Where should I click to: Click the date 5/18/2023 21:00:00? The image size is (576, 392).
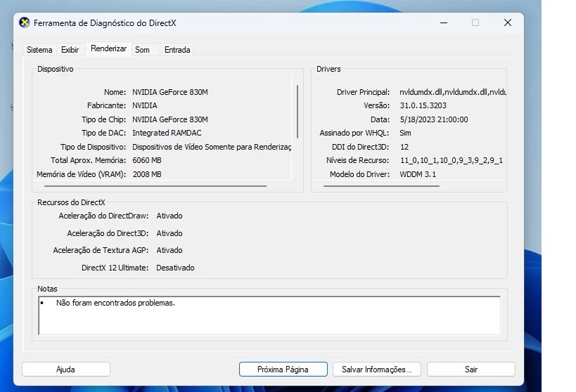point(434,119)
